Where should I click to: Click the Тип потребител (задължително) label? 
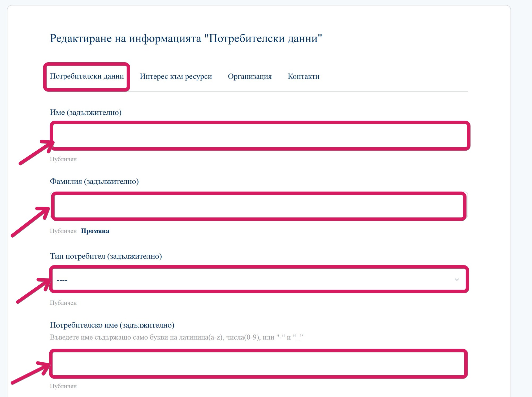pyautogui.click(x=106, y=256)
